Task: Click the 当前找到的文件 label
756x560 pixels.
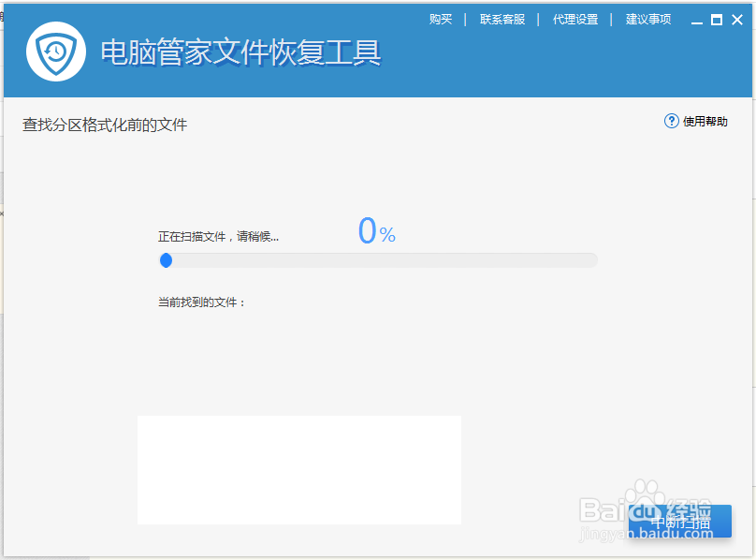Action: pos(201,302)
